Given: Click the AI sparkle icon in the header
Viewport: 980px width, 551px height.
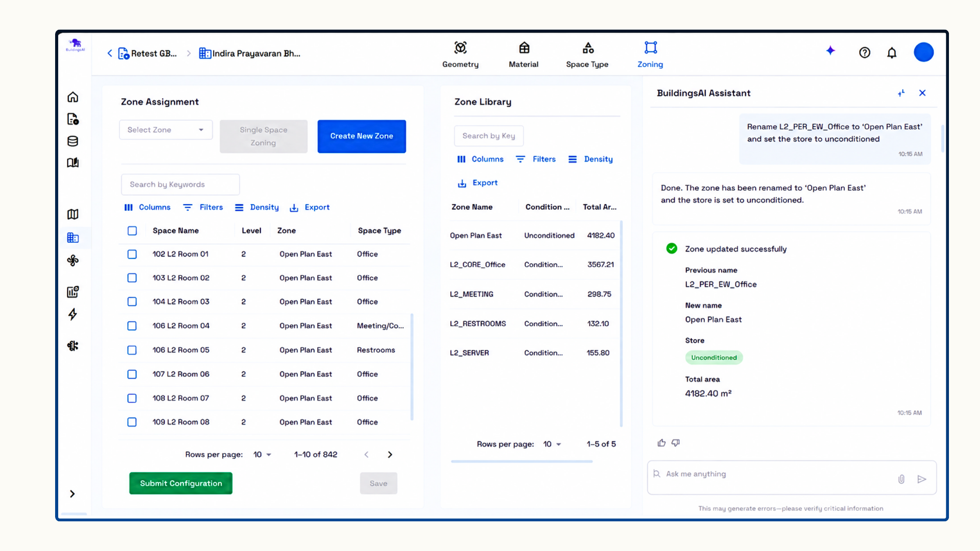Looking at the screenshot, I should coord(830,51).
